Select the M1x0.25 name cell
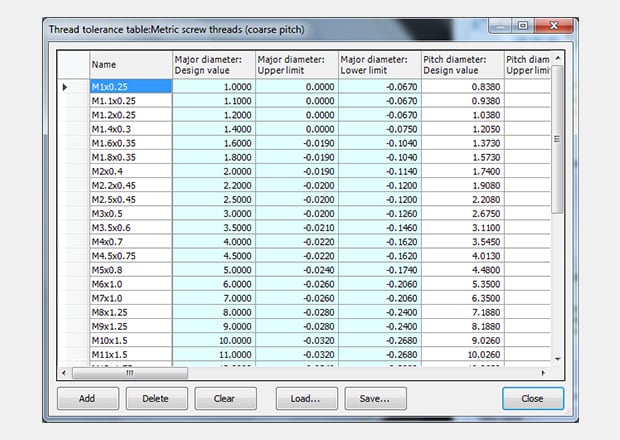620x440 pixels. tap(130, 87)
